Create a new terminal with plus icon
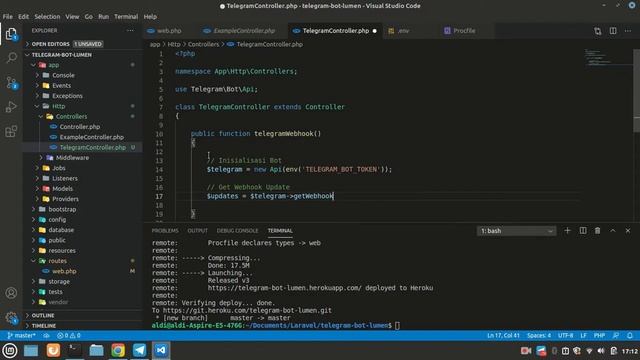The height and width of the screenshot is (360, 640). click(567, 231)
